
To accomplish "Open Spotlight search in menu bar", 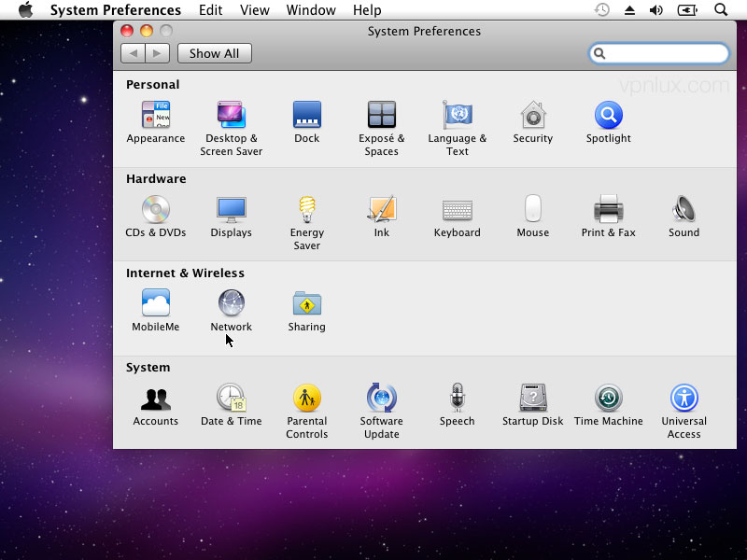I will pos(721,9).
